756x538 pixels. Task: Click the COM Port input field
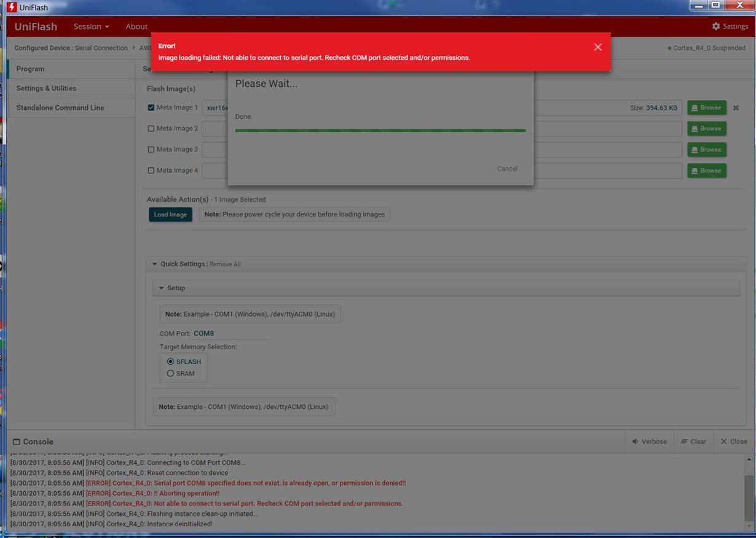point(230,333)
